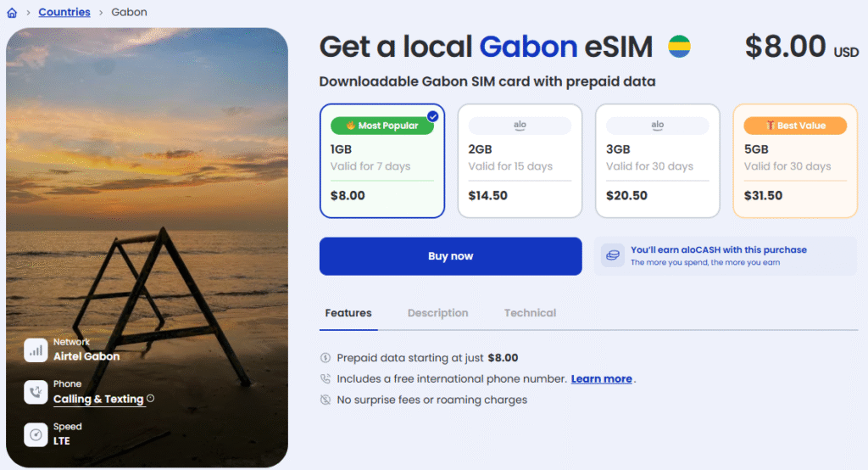
Task: Click the Phone calling icon
Action: [36, 392]
